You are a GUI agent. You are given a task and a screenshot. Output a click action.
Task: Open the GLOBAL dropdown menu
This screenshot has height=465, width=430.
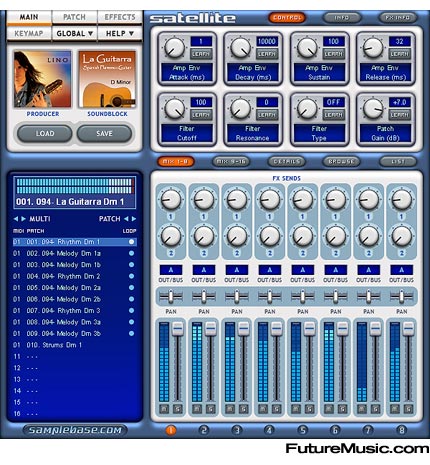[x=75, y=34]
